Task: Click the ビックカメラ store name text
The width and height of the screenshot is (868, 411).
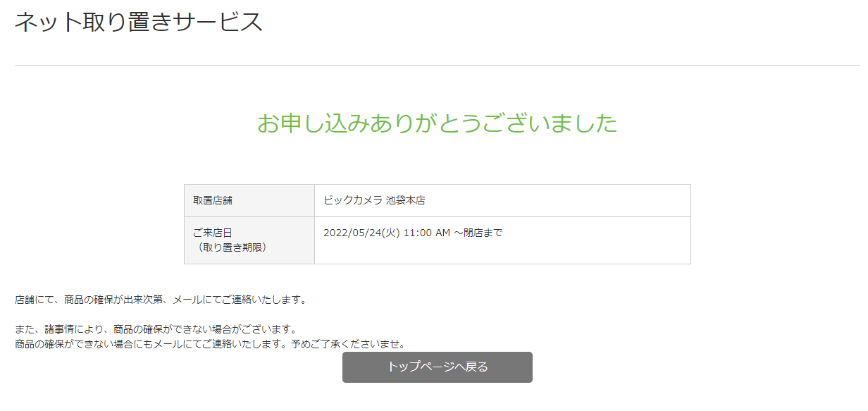Action: coord(353,200)
